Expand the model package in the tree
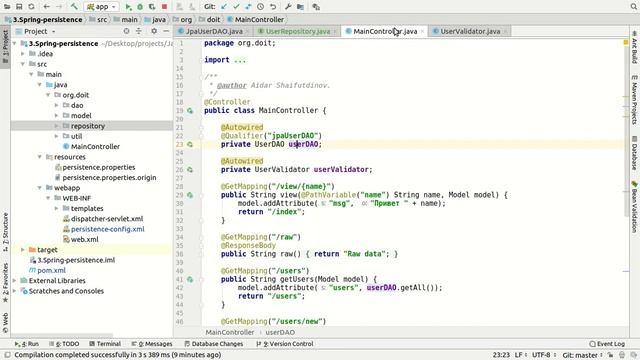Image resolution: width=640 pixels, height=360 pixels. point(57,116)
